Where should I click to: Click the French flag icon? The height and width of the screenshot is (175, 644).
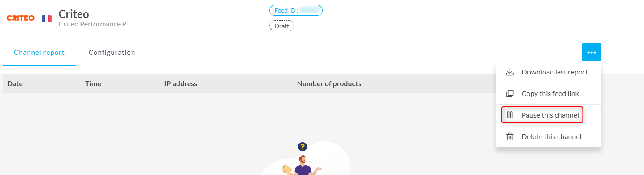pyautogui.click(x=47, y=18)
